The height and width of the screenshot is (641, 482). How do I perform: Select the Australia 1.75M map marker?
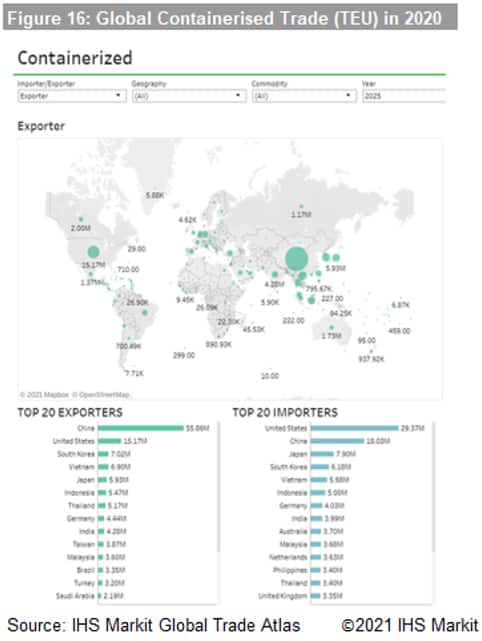[x=332, y=327]
